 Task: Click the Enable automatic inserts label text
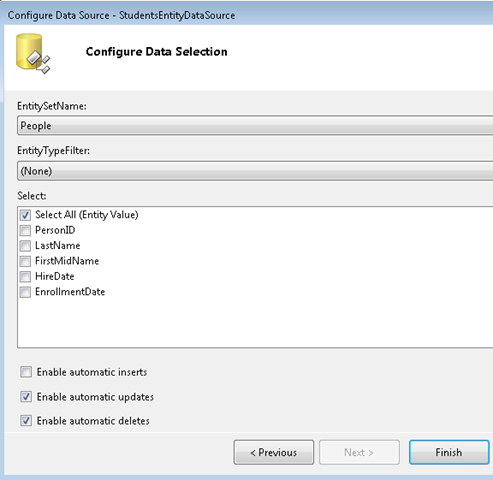point(92,372)
